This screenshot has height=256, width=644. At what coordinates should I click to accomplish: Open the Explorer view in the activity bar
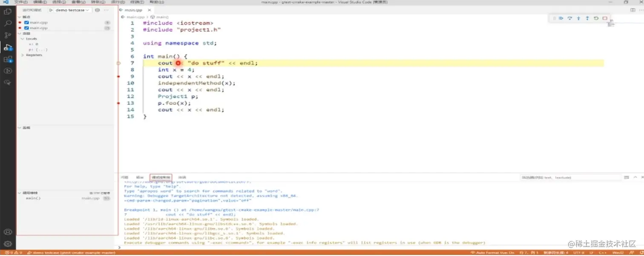7,11
